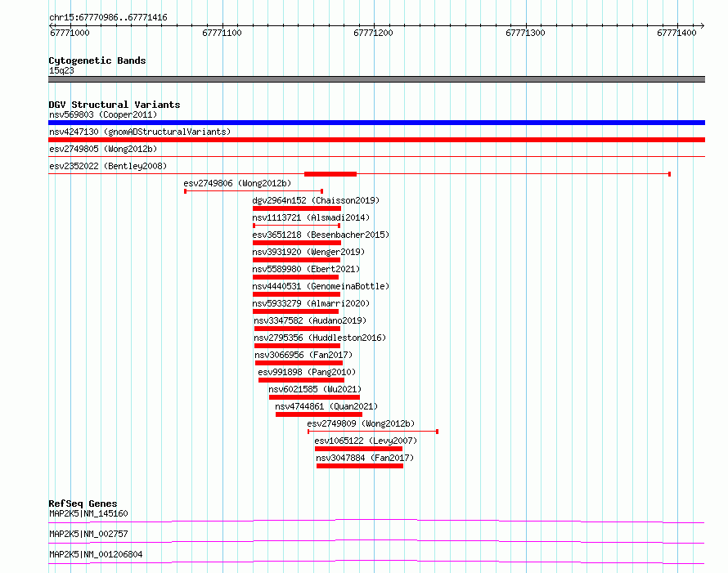Click the red bar under nsv5589980

point(296,277)
